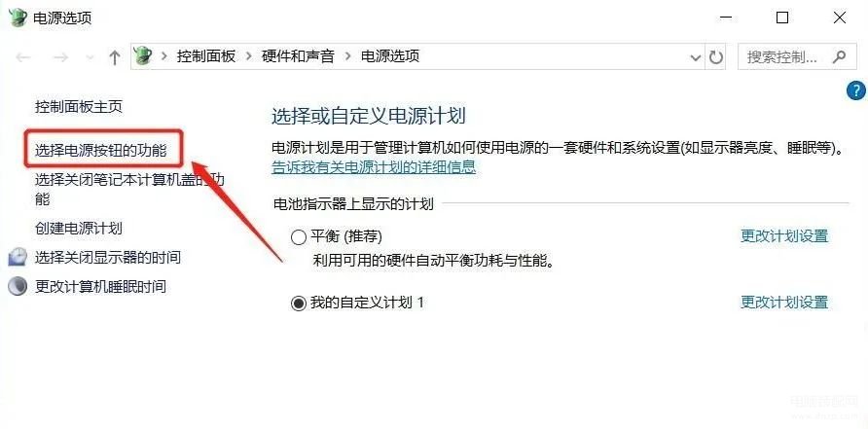Click the sleep time moon icon

tap(18, 287)
